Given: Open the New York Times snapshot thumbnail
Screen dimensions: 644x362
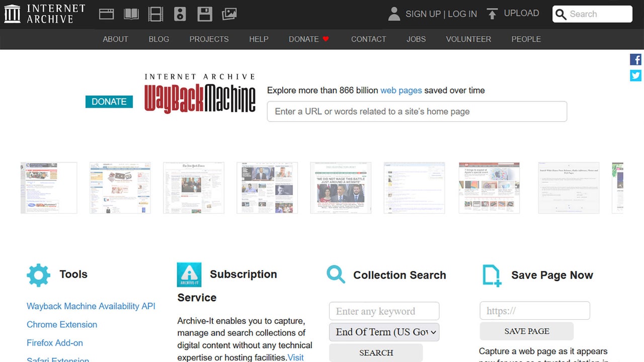Looking at the screenshot, I should [x=194, y=188].
